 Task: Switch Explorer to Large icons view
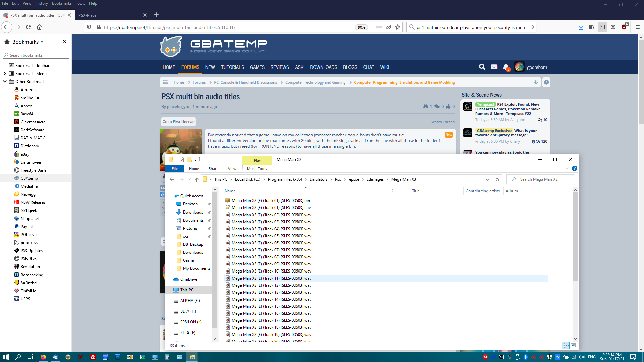[573, 345]
